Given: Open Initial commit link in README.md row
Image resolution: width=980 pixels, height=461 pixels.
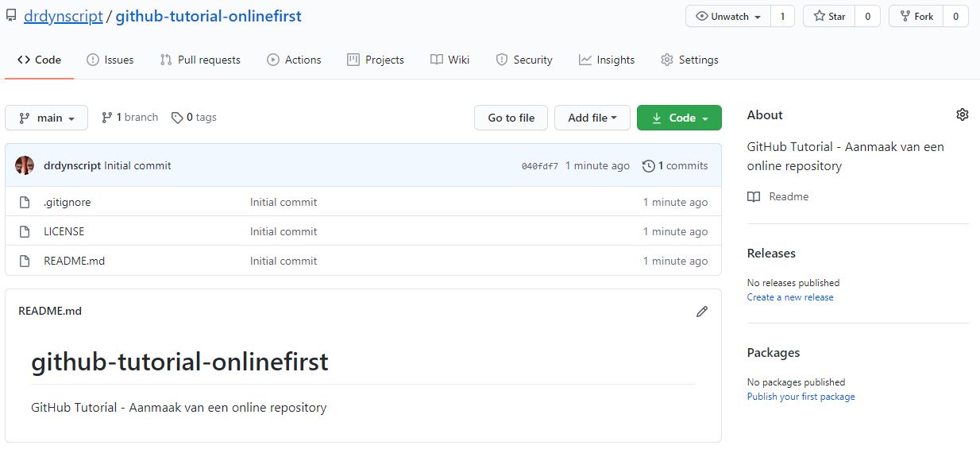Looking at the screenshot, I should click(284, 261).
